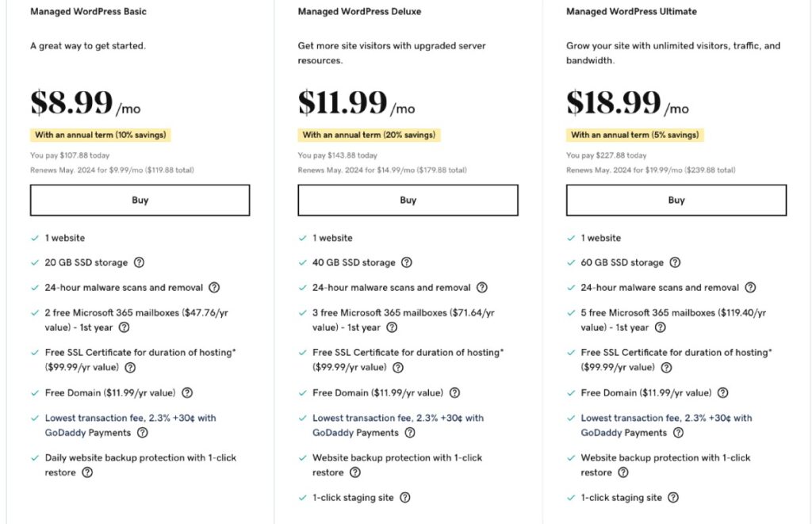
Task: Open the Ultimate Free SSL Certificate tooltip
Action: pos(666,367)
